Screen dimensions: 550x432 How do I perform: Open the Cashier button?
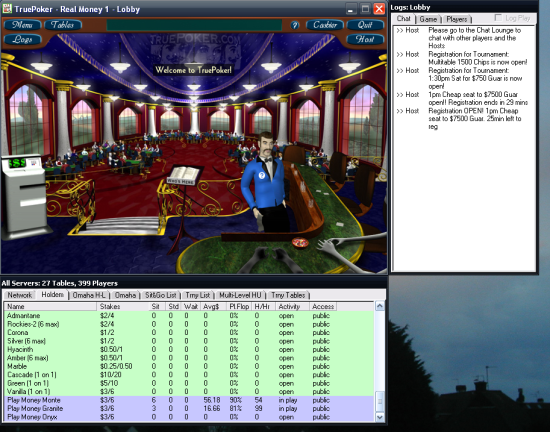[325, 25]
